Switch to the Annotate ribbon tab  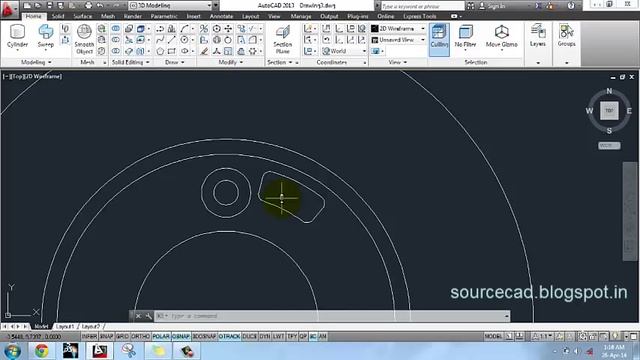[x=221, y=16]
